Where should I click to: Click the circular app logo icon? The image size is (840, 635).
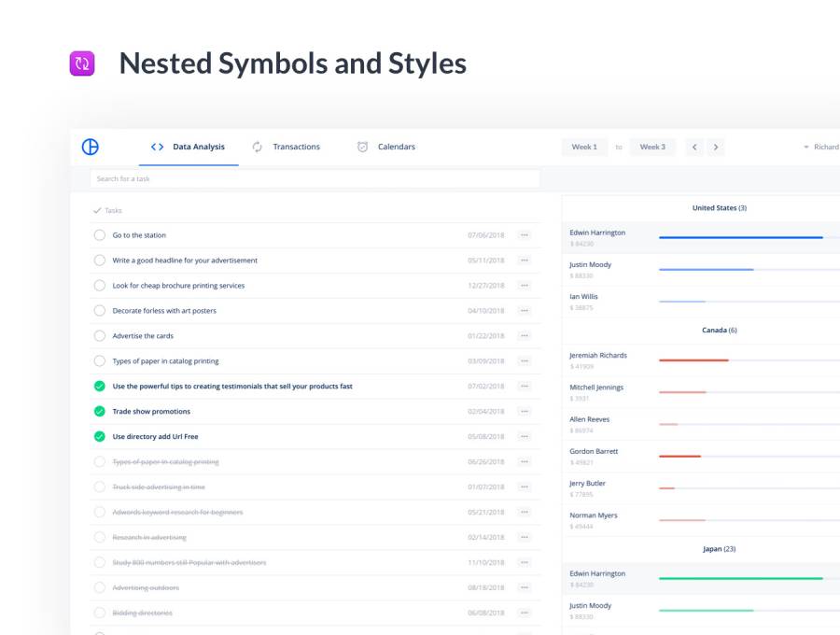tap(91, 147)
